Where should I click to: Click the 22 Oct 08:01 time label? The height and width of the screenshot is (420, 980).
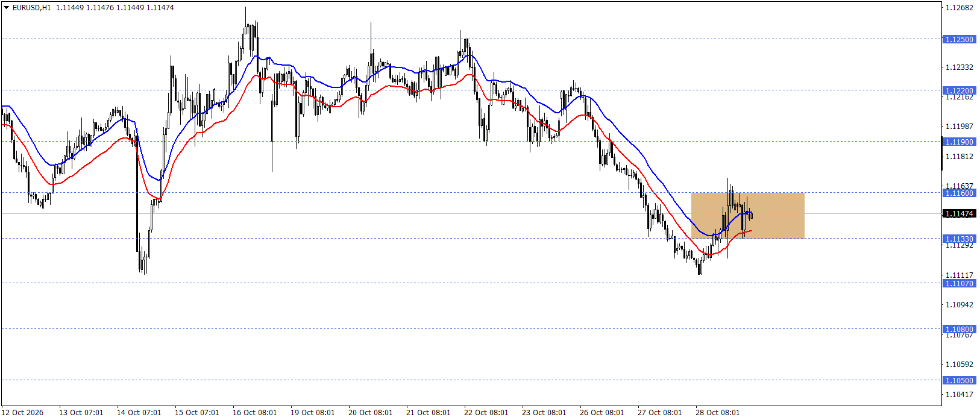(486, 413)
